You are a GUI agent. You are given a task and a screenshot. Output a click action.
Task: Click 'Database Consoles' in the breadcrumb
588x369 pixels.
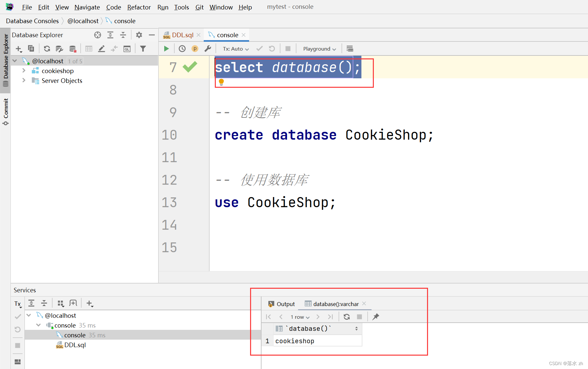coord(32,21)
